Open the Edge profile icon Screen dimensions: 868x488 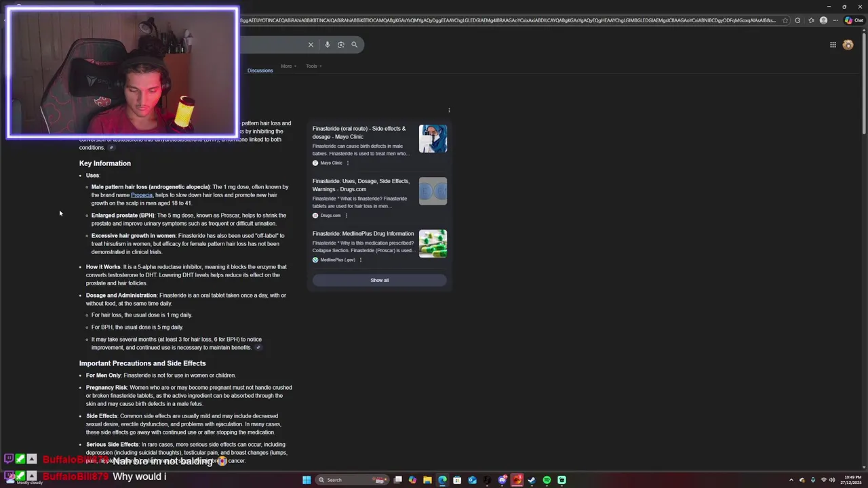pyautogui.click(x=823, y=20)
